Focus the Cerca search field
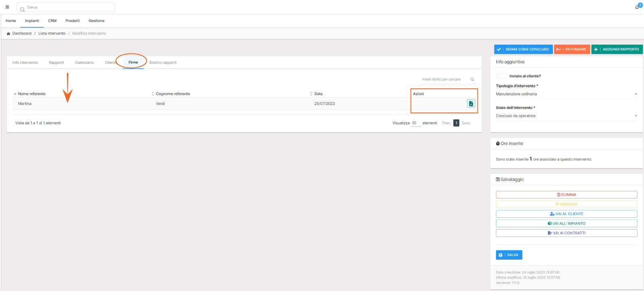The width and height of the screenshot is (644, 291). coord(68,7)
